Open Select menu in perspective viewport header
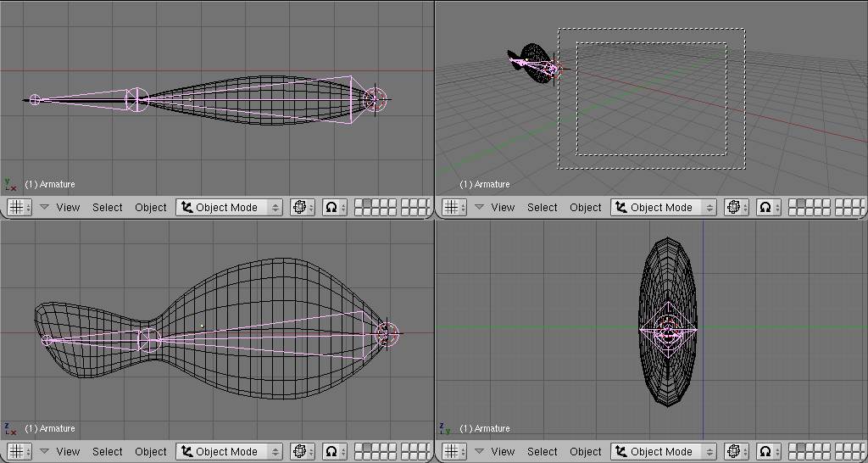868x463 pixels. pyautogui.click(x=542, y=207)
